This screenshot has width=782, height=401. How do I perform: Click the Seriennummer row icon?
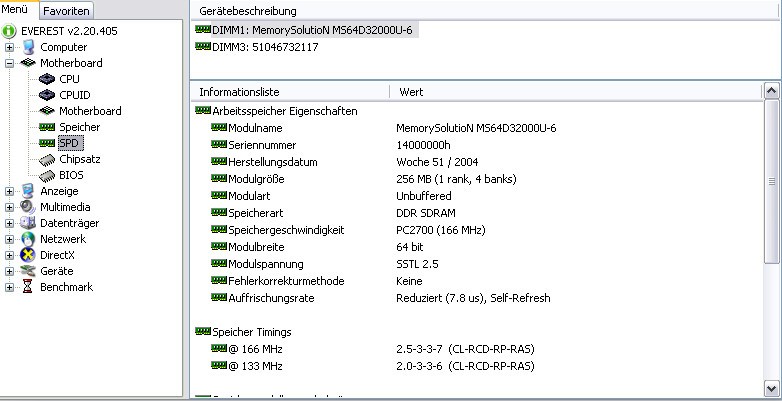coord(219,144)
